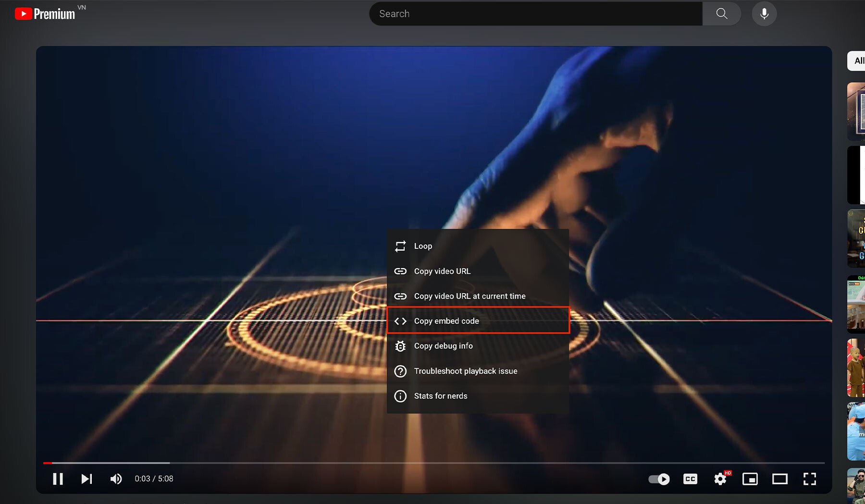Click the search magnifier button
865x504 pixels.
(721, 13)
